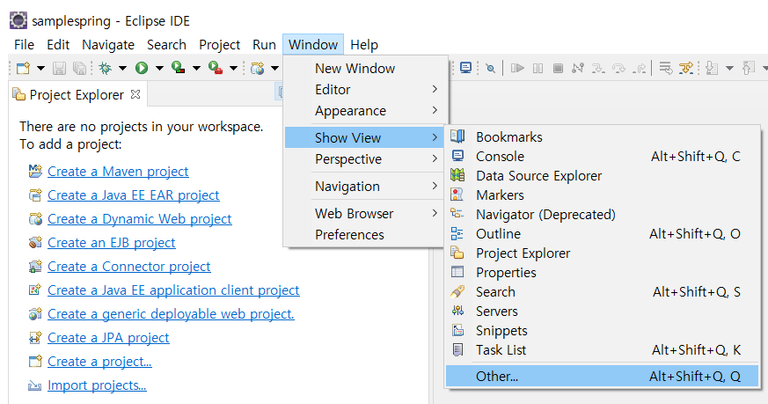This screenshot has width=768, height=404.
Task: Open the Run menu
Action: [x=264, y=45]
